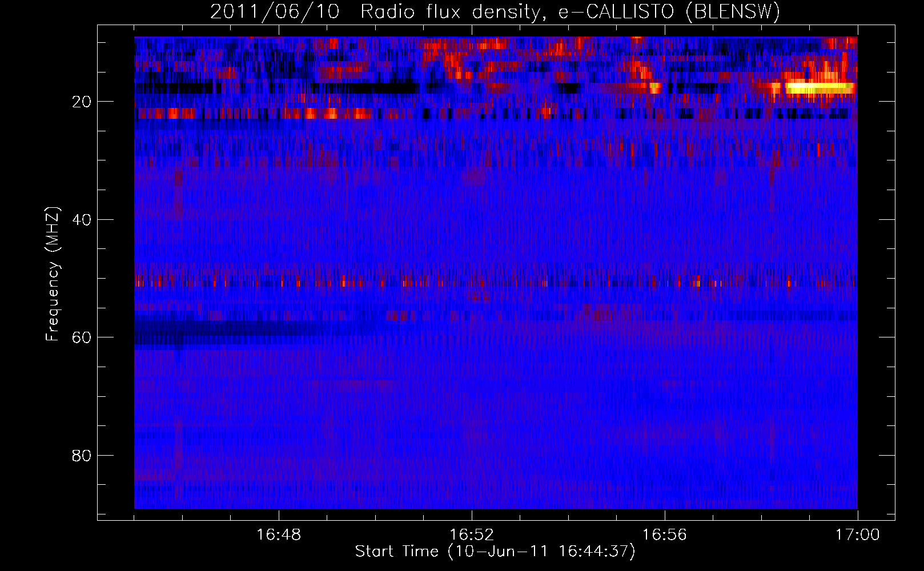Click the 16:52 time tick label
This screenshot has height=571, width=924.
click(472, 535)
